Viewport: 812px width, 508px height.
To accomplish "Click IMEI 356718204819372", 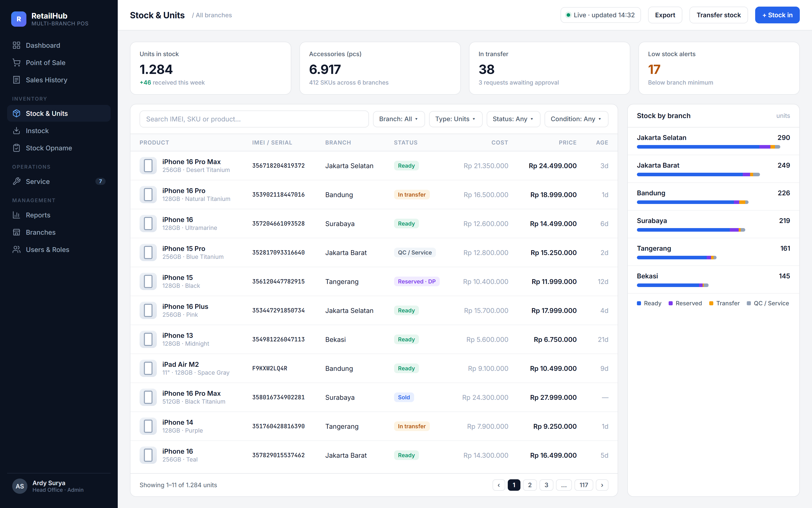I will pos(278,166).
